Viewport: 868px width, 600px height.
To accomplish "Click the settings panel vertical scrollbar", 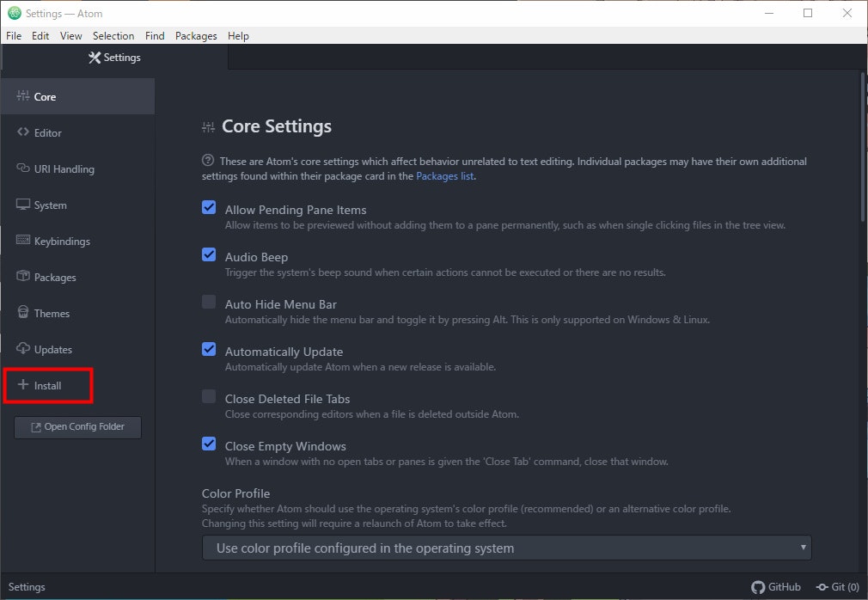I will coord(863,146).
